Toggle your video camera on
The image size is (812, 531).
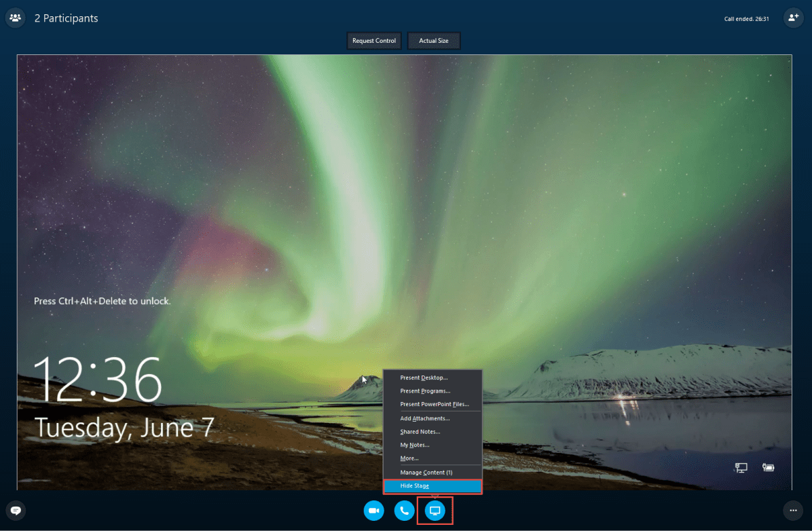(373, 511)
